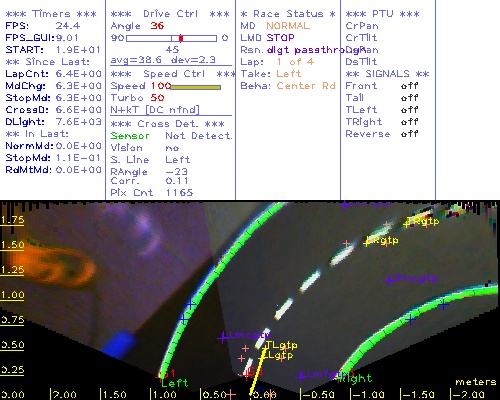Click the green Left lane label
This screenshot has height=400, width=500.
pos(175,383)
